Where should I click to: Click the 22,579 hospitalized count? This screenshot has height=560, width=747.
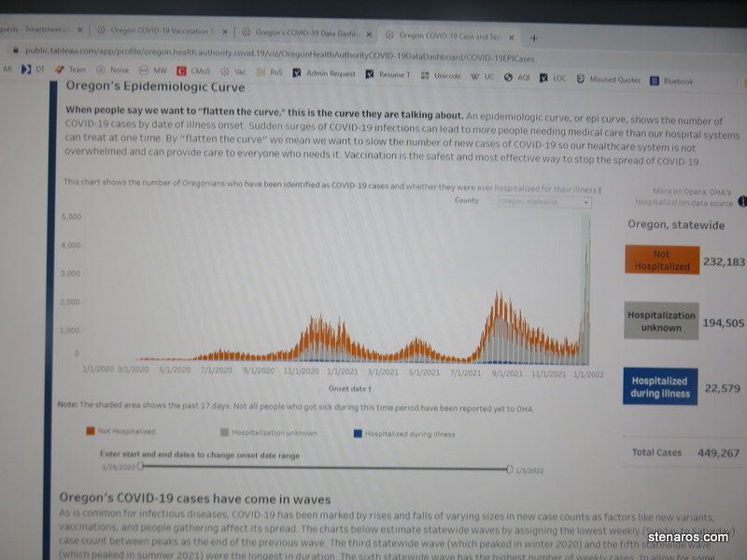coord(723,388)
